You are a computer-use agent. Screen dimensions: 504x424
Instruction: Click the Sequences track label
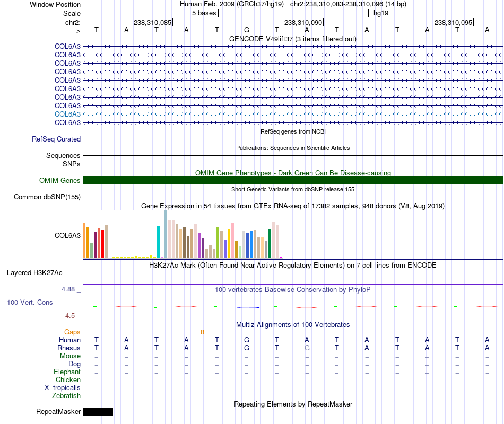tap(63, 155)
